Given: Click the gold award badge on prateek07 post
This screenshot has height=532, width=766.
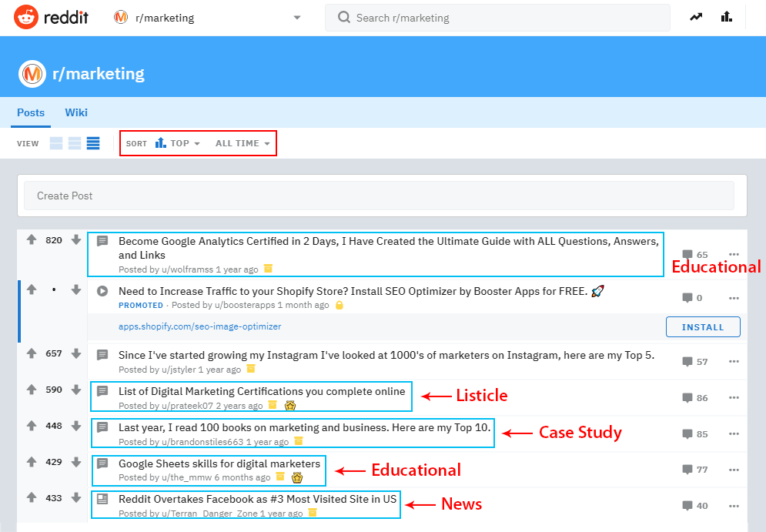Looking at the screenshot, I should (x=290, y=406).
